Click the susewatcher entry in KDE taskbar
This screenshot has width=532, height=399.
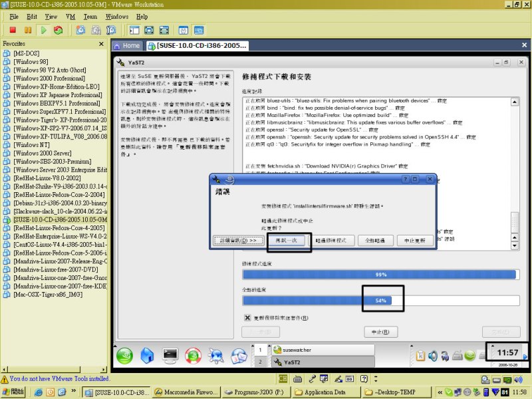323,350
